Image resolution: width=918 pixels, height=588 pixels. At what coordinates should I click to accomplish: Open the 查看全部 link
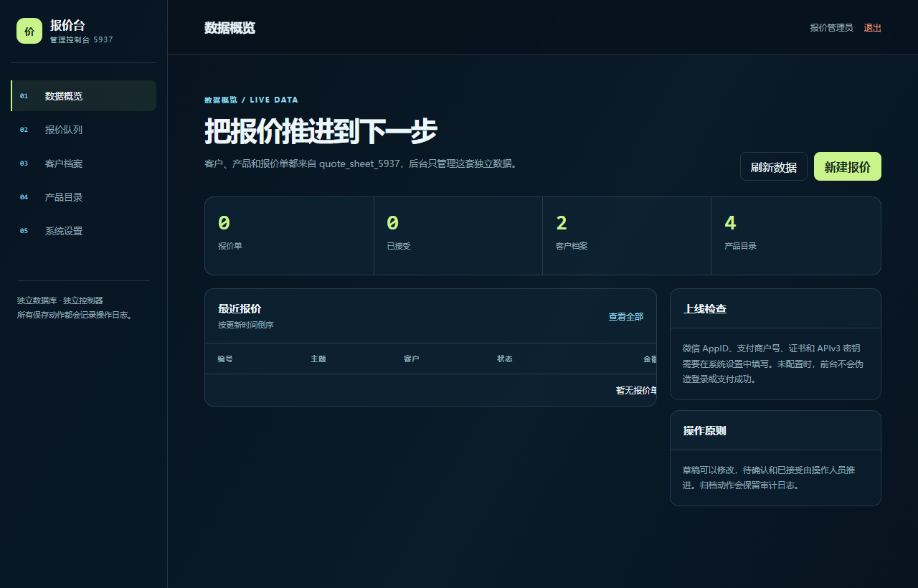pyautogui.click(x=626, y=316)
